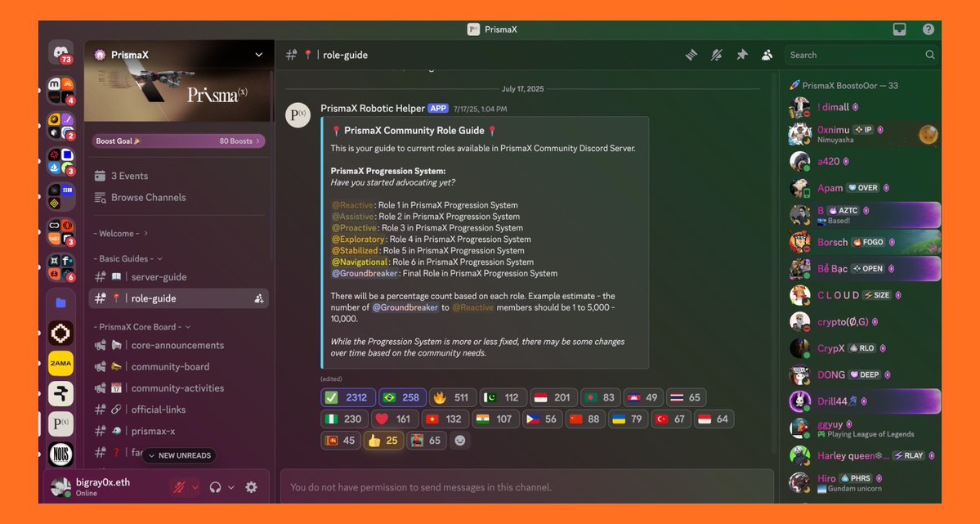980x524 pixels.
Task: Open the official-links channel
Action: [x=179, y=410]
